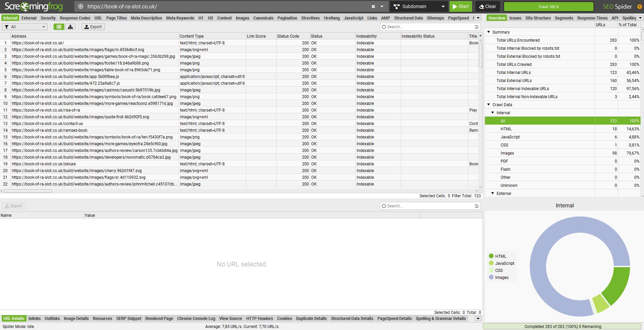Select the https://book-of-ra-slot.co.uk/ramses-book row
The width and height of the screenshot is (644, 330).
point(239,130)
